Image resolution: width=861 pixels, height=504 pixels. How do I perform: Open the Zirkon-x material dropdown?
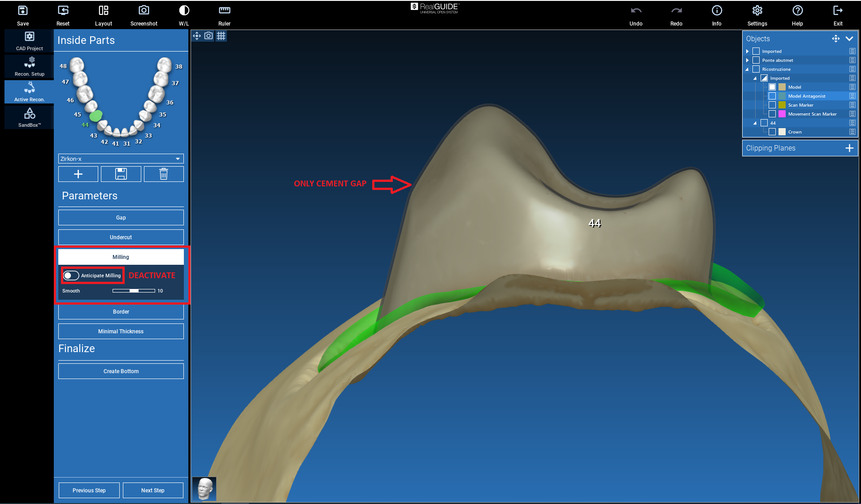point(121,159)
